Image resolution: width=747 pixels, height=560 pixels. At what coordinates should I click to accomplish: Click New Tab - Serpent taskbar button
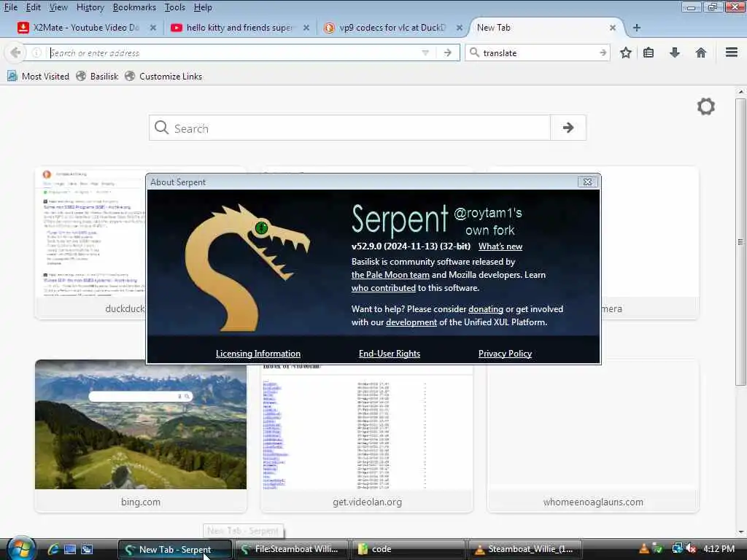(174, 549)
